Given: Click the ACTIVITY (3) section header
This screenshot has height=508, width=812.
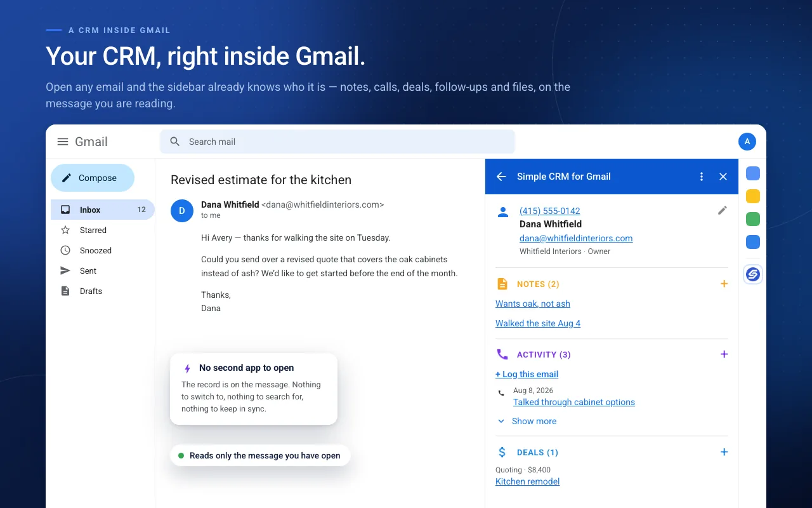Looking at the screenshot, I should (x=544, y=354).
